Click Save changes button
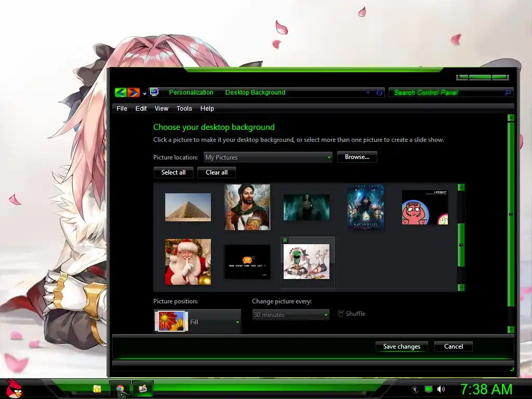Viewport: 532px width, 399px height. [x=402, y=347]
